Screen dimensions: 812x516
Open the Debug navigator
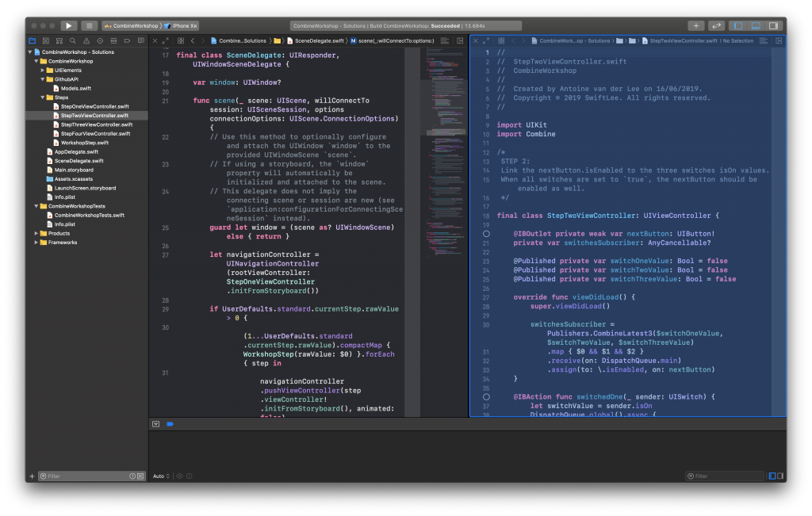pos(114,40)
